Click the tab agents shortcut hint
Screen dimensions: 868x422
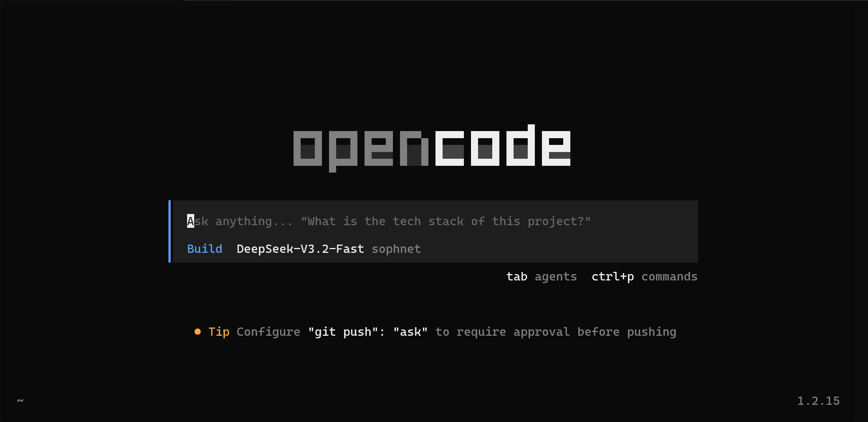click(542, 277)
